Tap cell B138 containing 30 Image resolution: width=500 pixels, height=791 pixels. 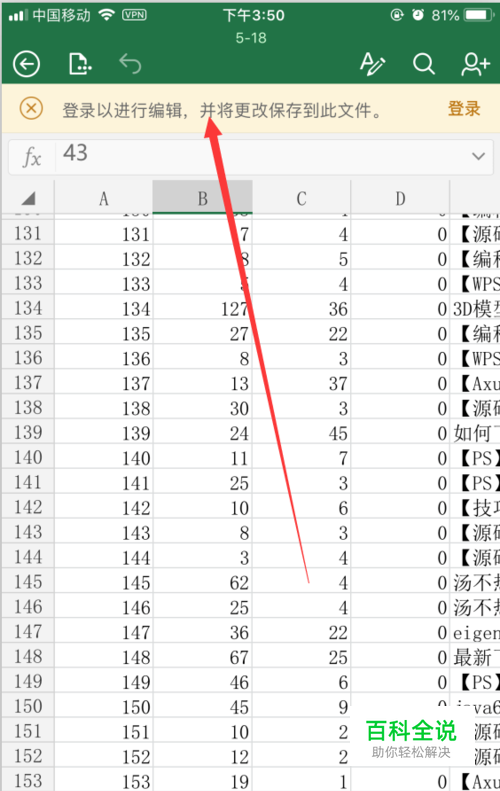point(202,408)
